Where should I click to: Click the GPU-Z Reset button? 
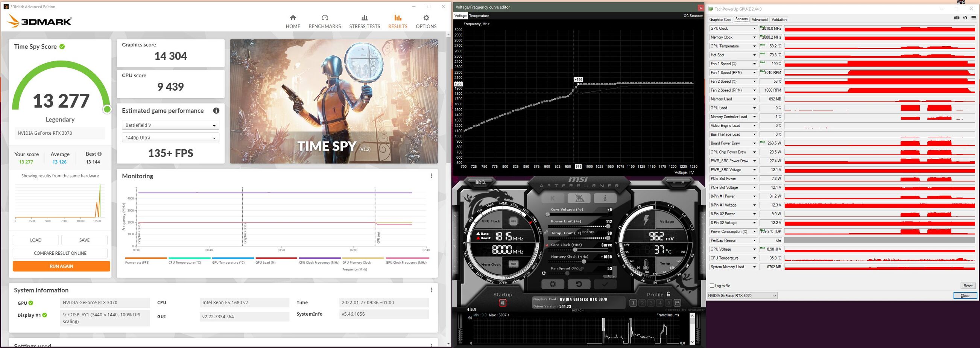point(968,286)
